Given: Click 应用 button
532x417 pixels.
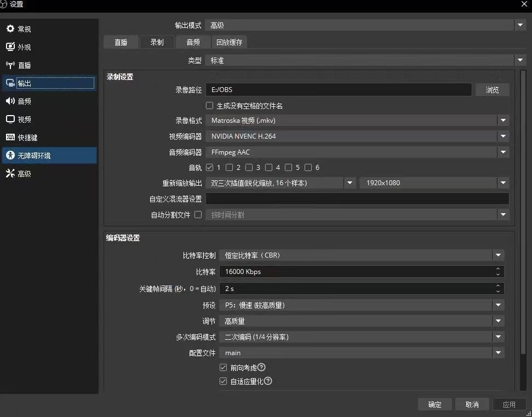Looking at the screenshot, I should 509,404.
